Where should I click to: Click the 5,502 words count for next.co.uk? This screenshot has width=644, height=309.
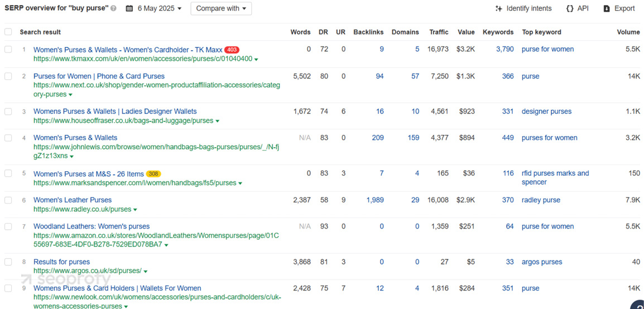302,76
